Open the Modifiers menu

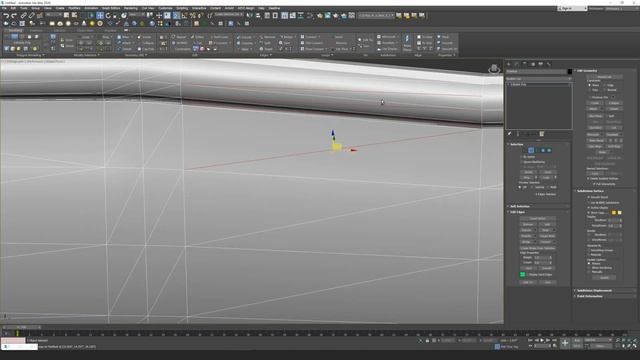point(74,8)
